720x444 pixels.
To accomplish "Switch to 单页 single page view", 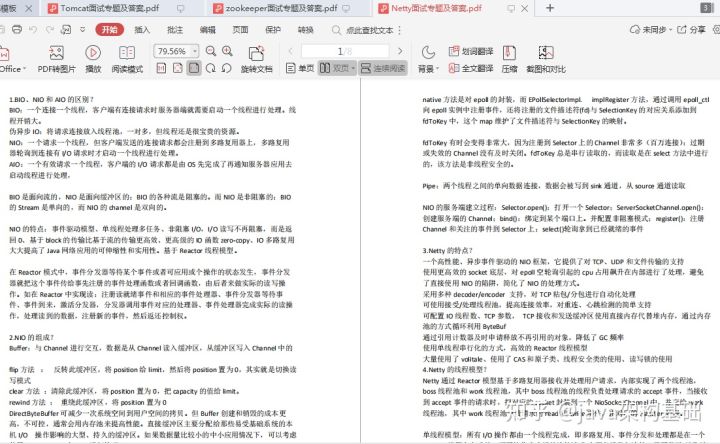I will coord(300,68).
